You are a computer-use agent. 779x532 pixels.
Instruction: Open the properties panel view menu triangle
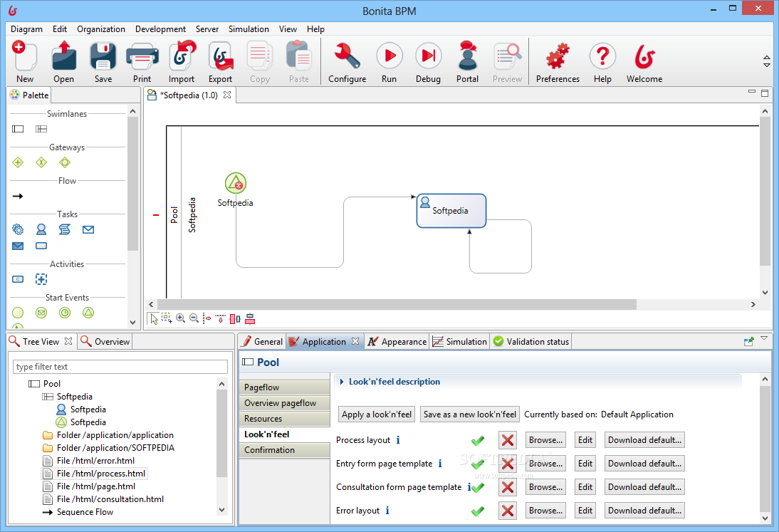click(x=764, y=338)
